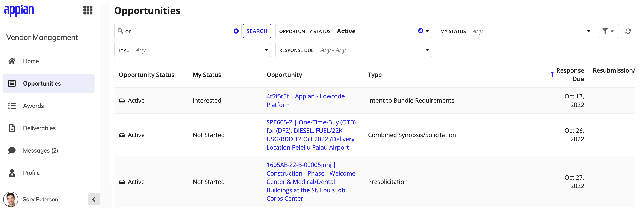Open Deliverables via its document icon
Viewport: 644px width, 208px height.
click(12, 128)
